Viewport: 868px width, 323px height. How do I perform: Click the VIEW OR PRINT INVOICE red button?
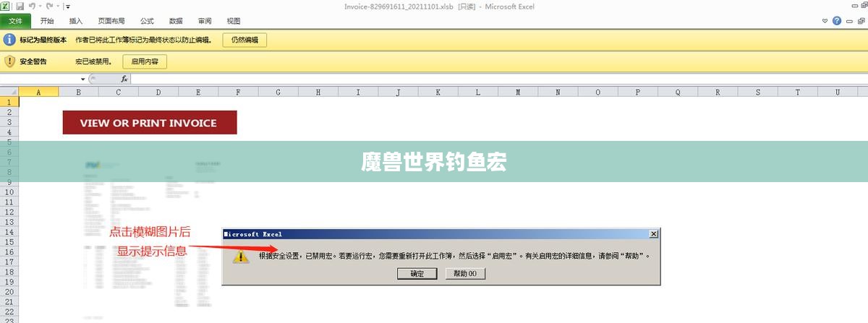coord(150,123)
